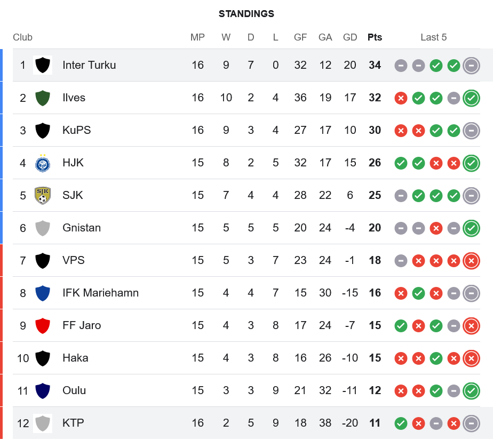Click the Last 5 column header
493x448 pixels.
pos(433,37)
